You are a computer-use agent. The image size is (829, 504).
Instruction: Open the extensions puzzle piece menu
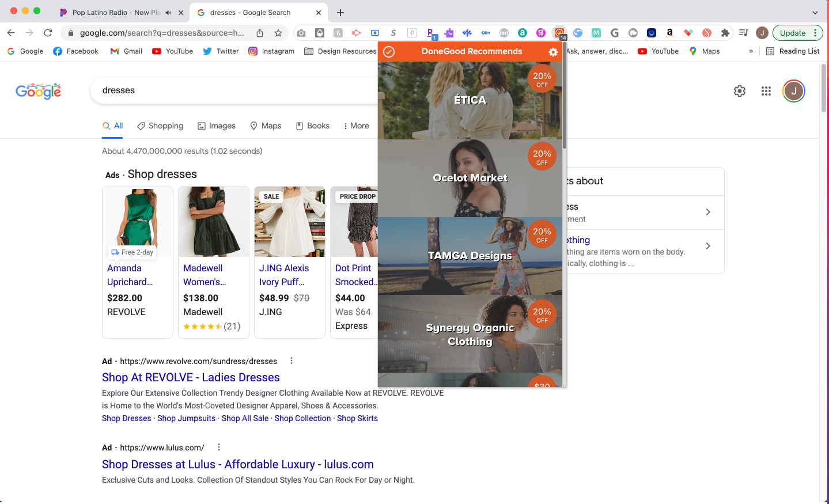(725, 33)
